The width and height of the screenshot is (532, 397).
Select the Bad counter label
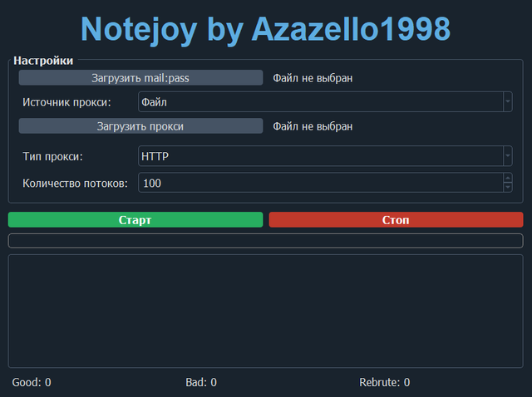(x=201, y=382)
